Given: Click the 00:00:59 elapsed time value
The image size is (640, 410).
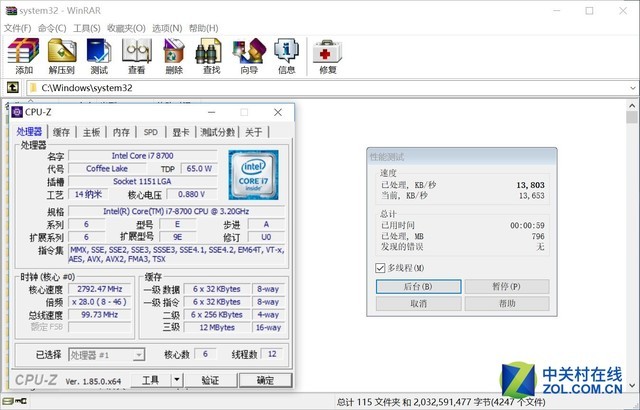Looking at the screenshot, I should click(x=527, y=225).
